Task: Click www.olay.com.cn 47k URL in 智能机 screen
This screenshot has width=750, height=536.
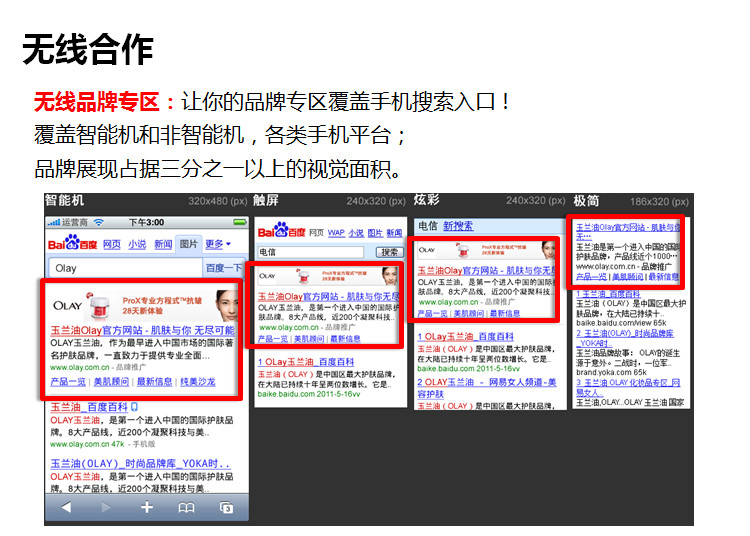Action: 87,444
